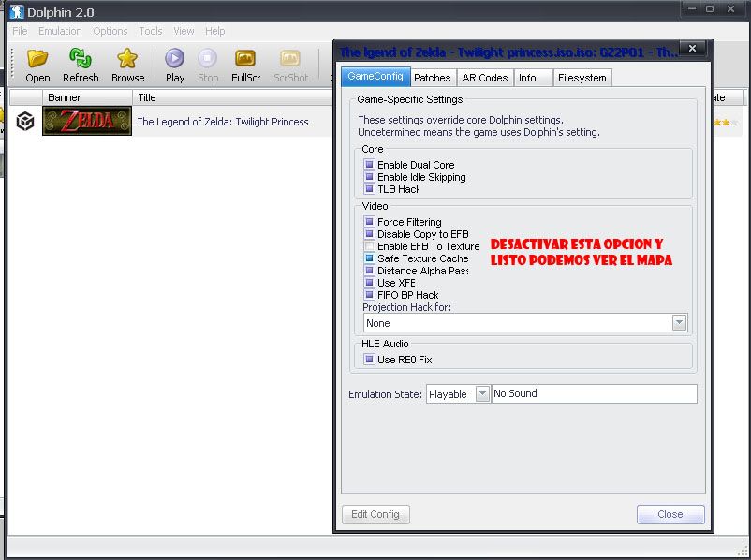
Task: Open the Help menu
Action: pyautogui.click(x=214, y=31)
